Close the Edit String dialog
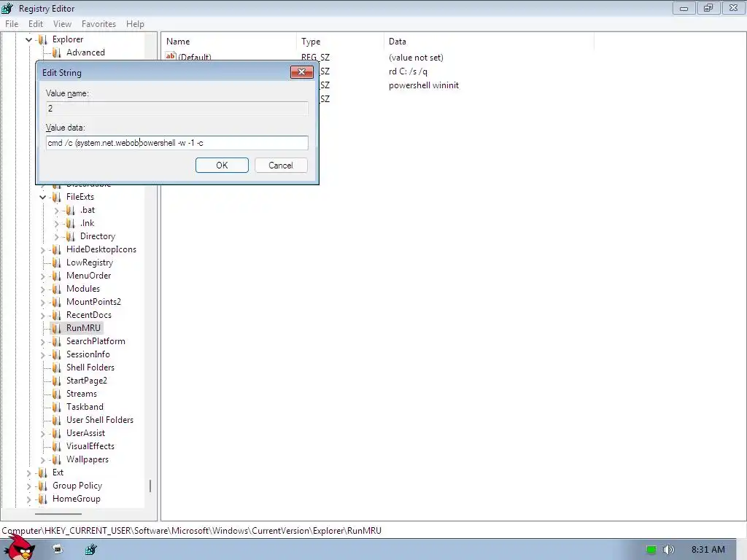Viewport: 747px width, 560px height. pyautogui.click(x=301, y=72)
